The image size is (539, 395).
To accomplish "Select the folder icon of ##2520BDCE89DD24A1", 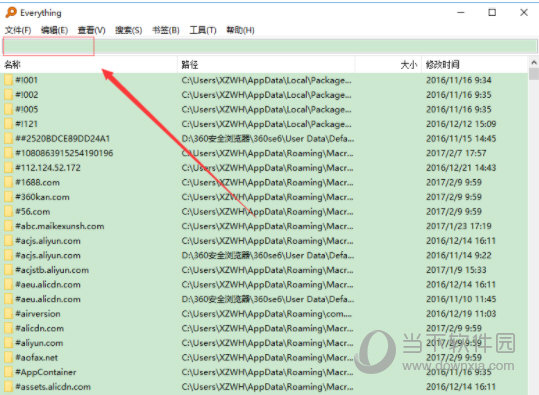I will point(9,139).
